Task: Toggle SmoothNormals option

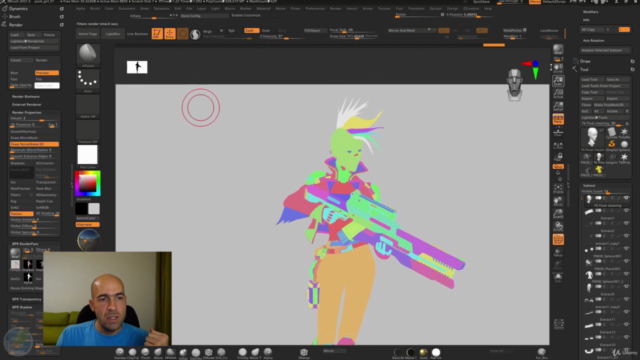Action: click(x=34, y=131)
